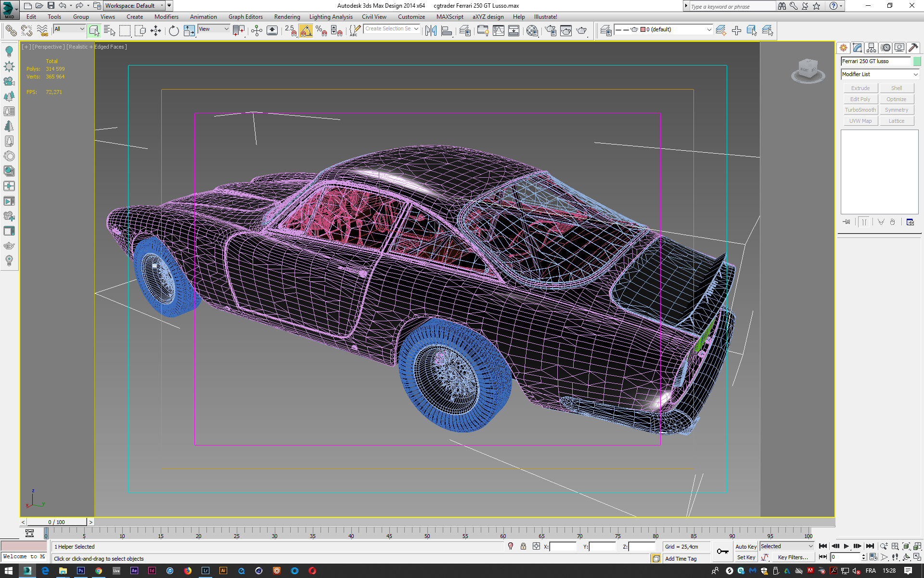Add selection to current layer

[x=736, y=31]
